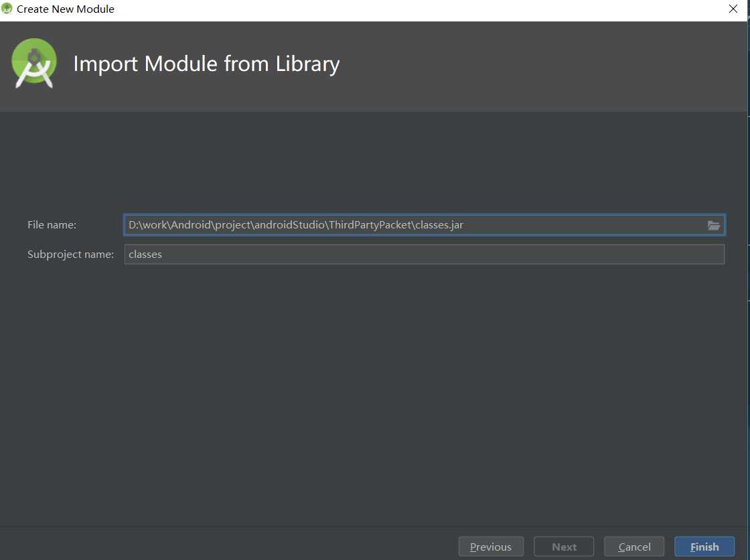This screenshot has width=750, height=560.
Task: Click the 'Create New Module' window title
Action: coord(66,9)
